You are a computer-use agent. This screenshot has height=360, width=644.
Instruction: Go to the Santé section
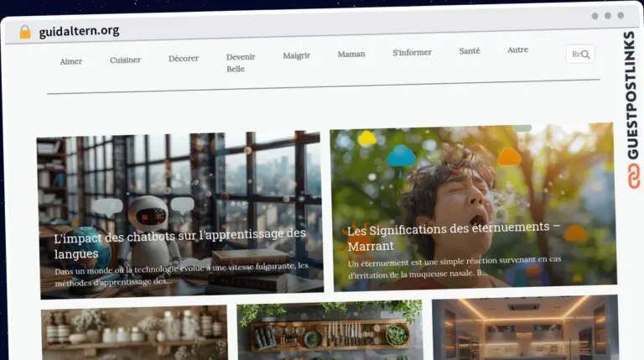point(470,51)
